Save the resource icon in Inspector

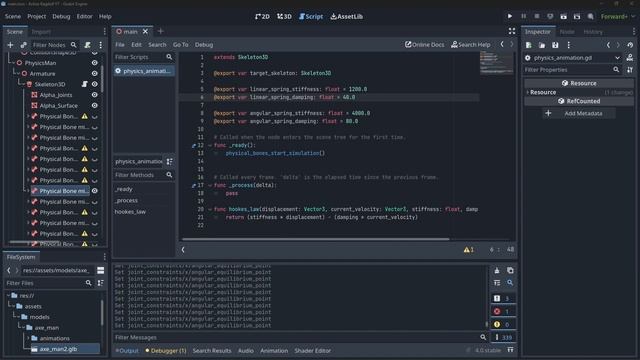[555, 45]
